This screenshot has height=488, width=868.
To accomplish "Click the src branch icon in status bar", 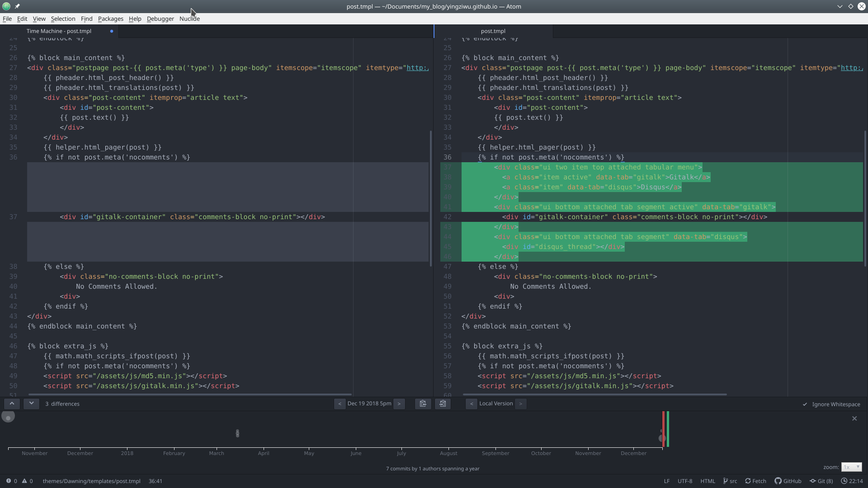I will 730,481.
